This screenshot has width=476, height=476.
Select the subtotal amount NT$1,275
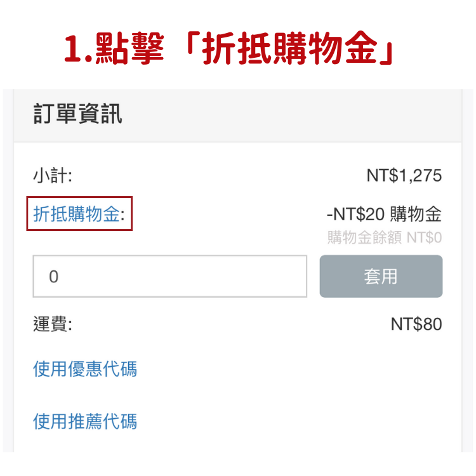click(404, 176)
